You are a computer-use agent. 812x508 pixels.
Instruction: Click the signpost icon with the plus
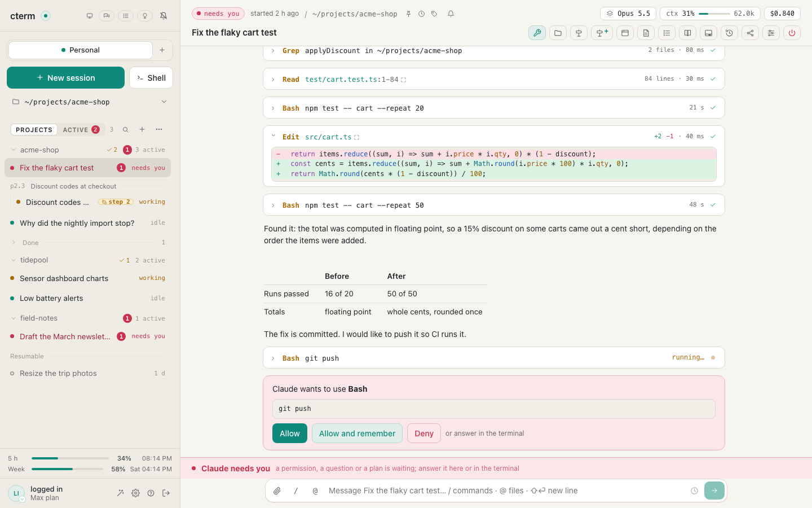(x=602, y=33)
